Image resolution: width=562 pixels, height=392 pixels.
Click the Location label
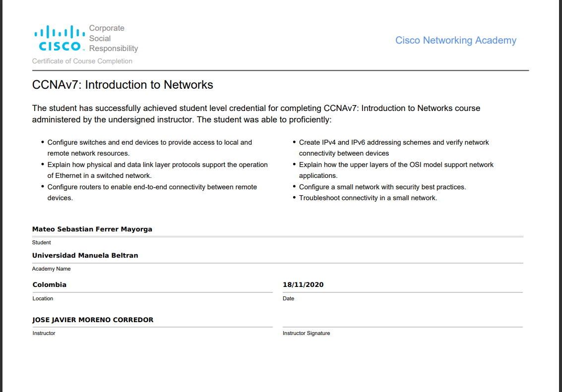43,299
